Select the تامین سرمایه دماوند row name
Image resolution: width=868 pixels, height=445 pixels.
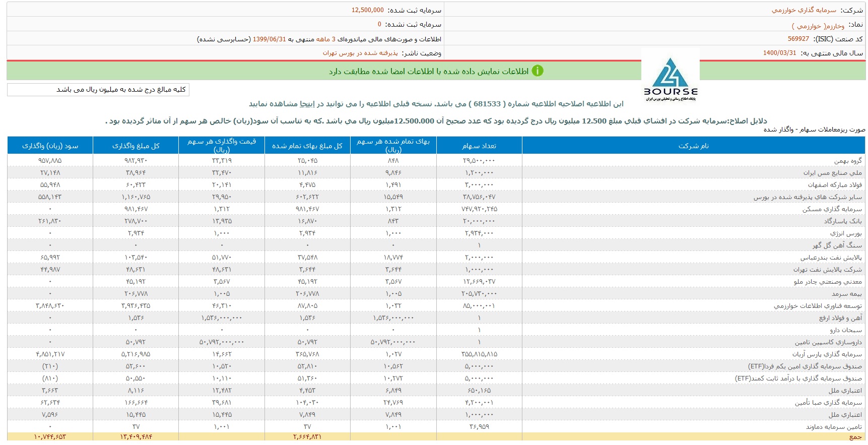pyautogui.click(x=834, y=427)
